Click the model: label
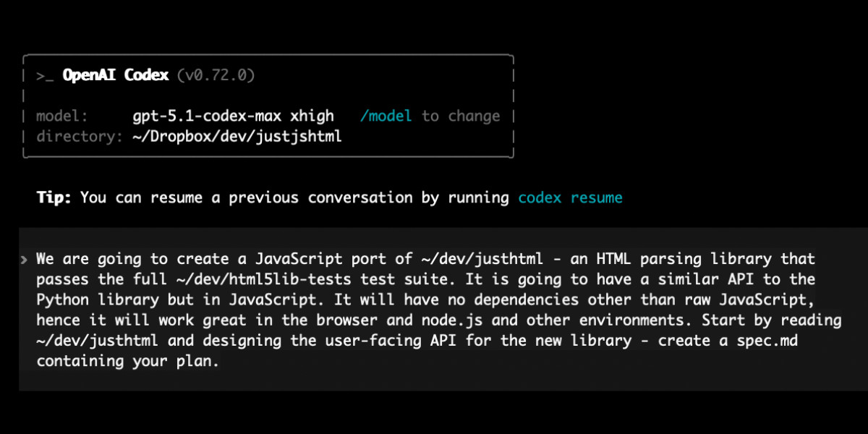The image size is (868, 434). point(62,116)
